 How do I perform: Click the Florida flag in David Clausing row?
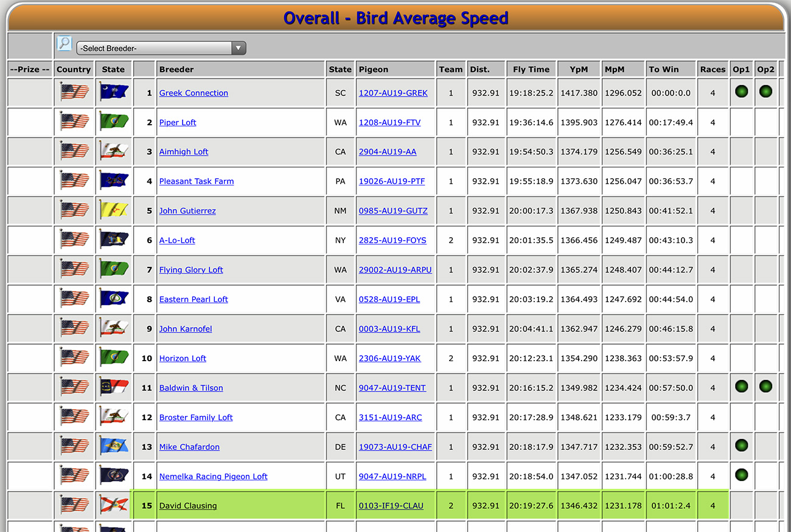pos(114,505)
